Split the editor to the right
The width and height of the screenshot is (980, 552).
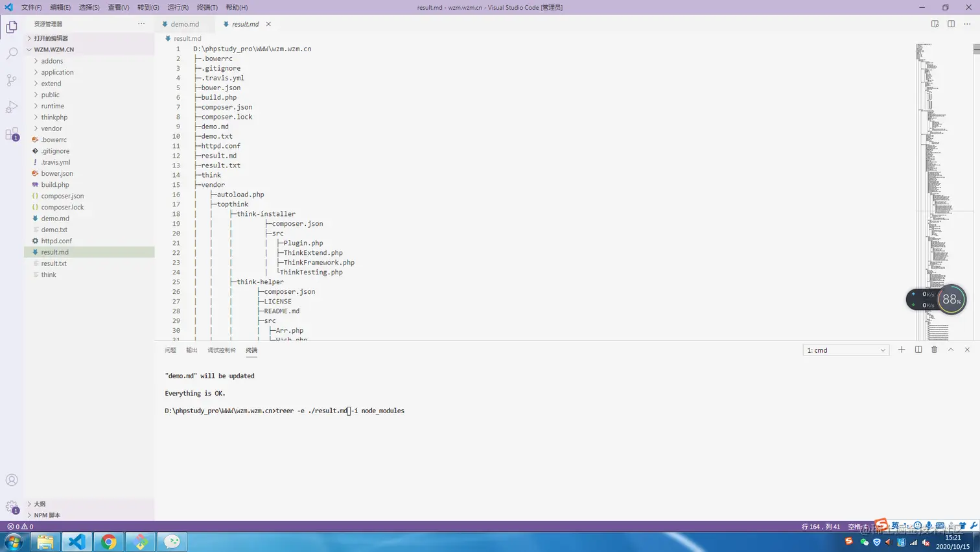[x=951, y=24]
